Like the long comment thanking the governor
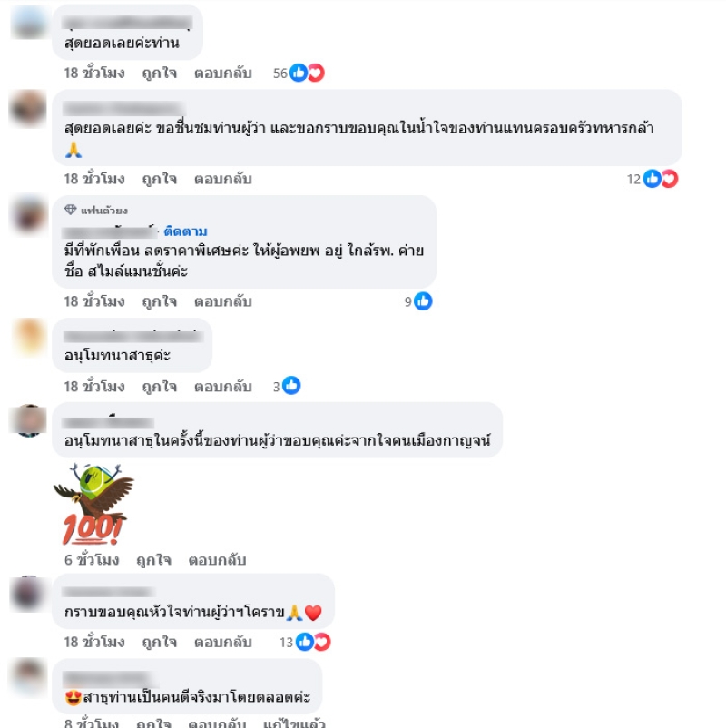 [159, 179]
